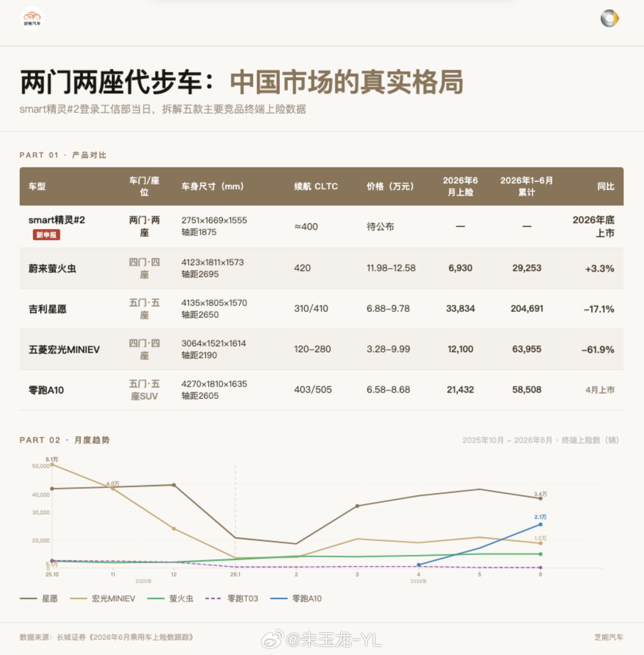Screen dimensions: 644x655
Task: Click the 58,508 cumulative figure
Action: 527,390
